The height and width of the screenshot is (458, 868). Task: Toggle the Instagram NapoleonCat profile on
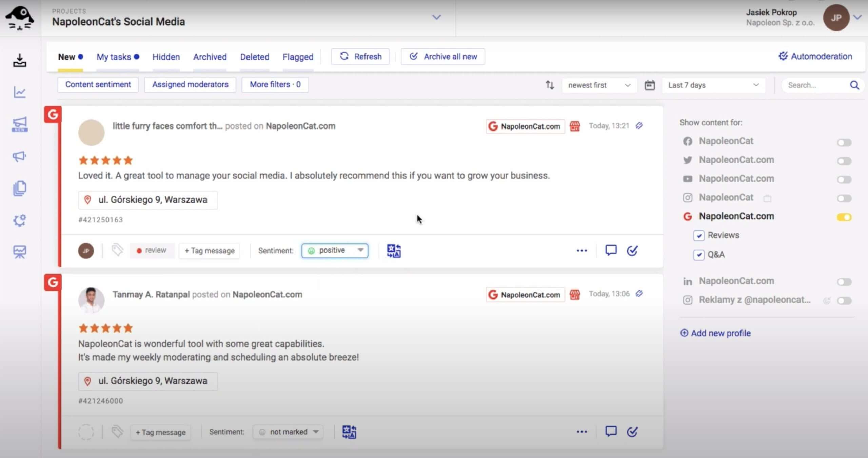(x=844, y=198)
